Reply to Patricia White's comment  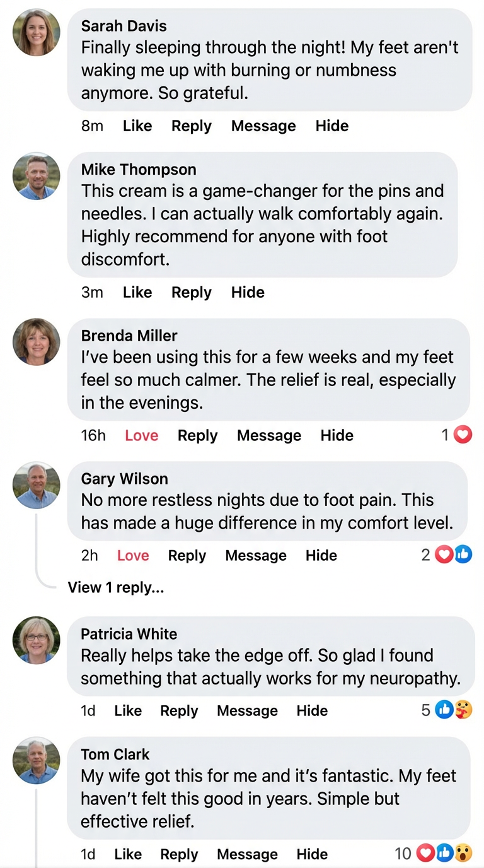pyautogui.click(x=179, y=711)
